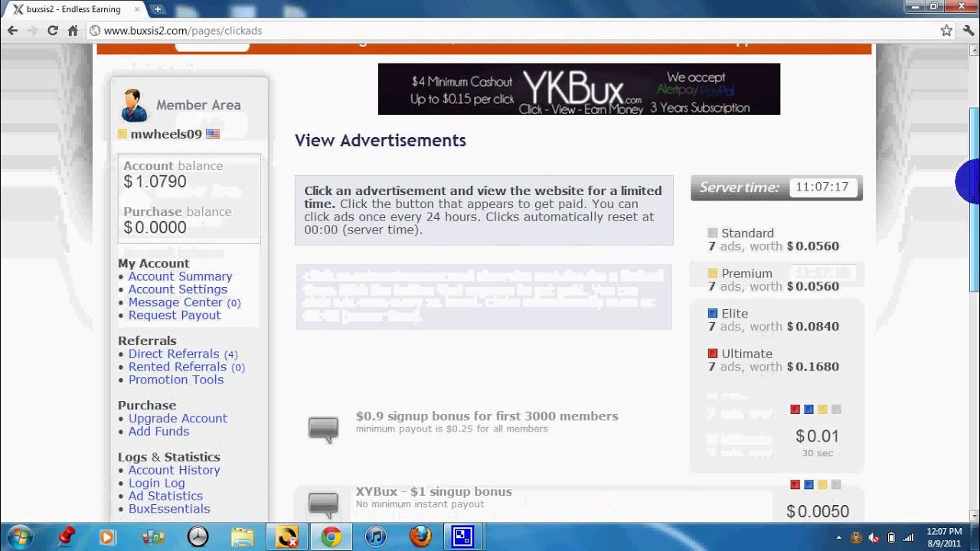Click the speech bubble icon for XYBux ad
The height and width of the screenshot is (551, 980).
click(323, 504)
